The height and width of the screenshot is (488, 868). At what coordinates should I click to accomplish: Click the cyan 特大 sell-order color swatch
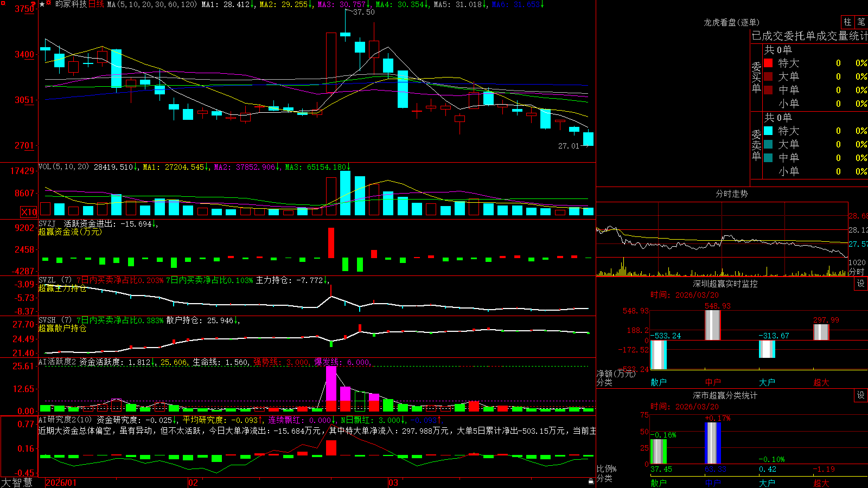[x=768, y=131]
